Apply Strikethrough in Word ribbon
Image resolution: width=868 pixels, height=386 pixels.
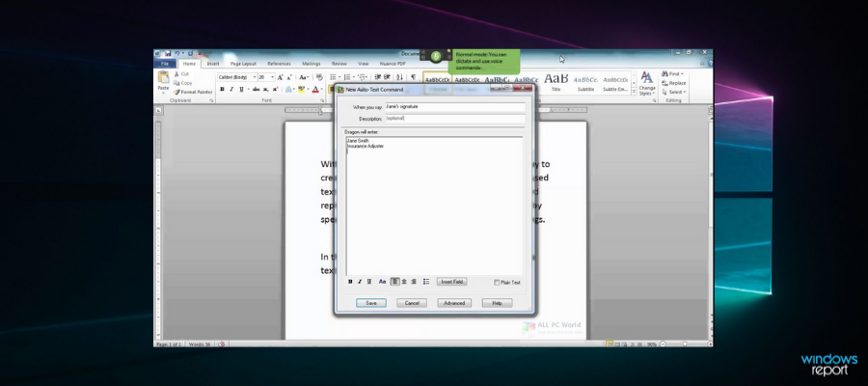pyautogui.click(x=256, y=89)
